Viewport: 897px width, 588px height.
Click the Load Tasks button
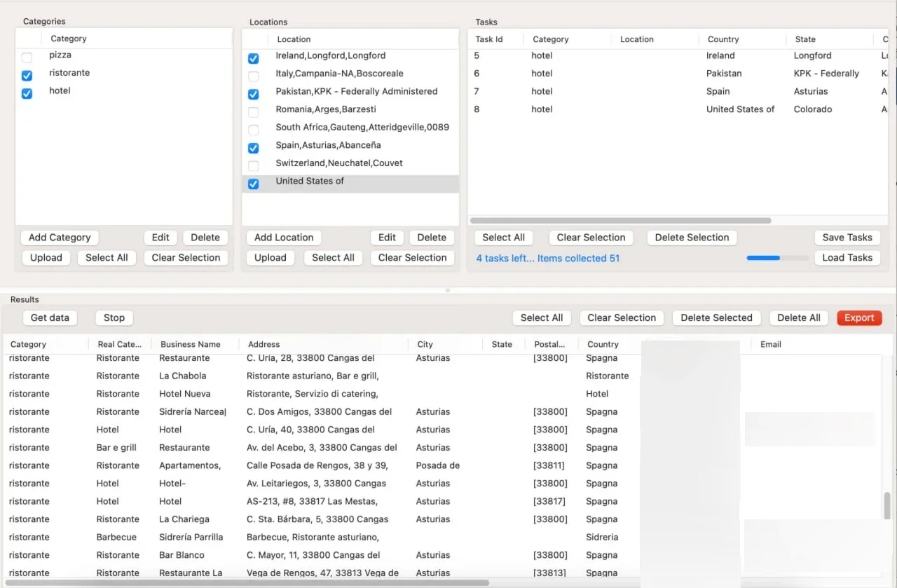847,257
